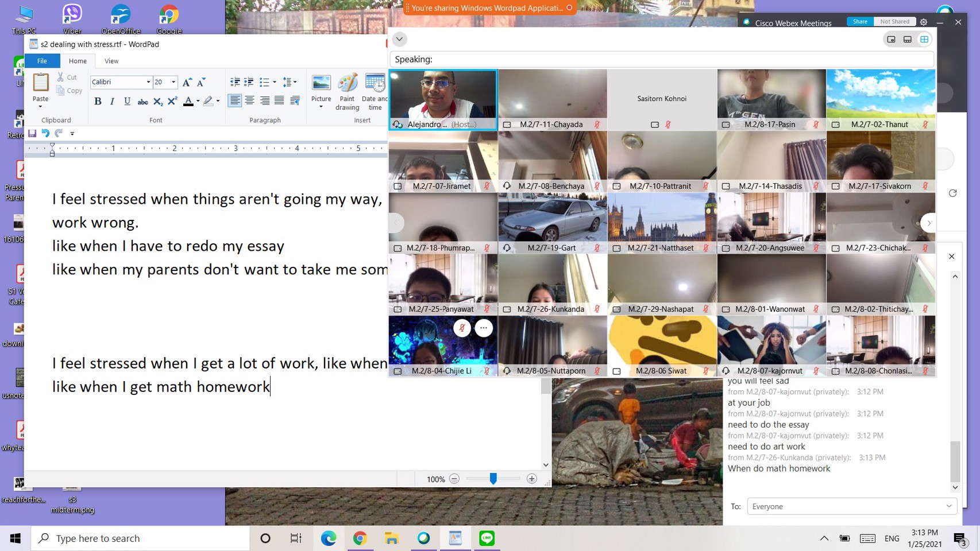Collapse the Webex video panel chevron
This screenshot has height=551, width=980.
pyautogui.click(x=399, y=39)
